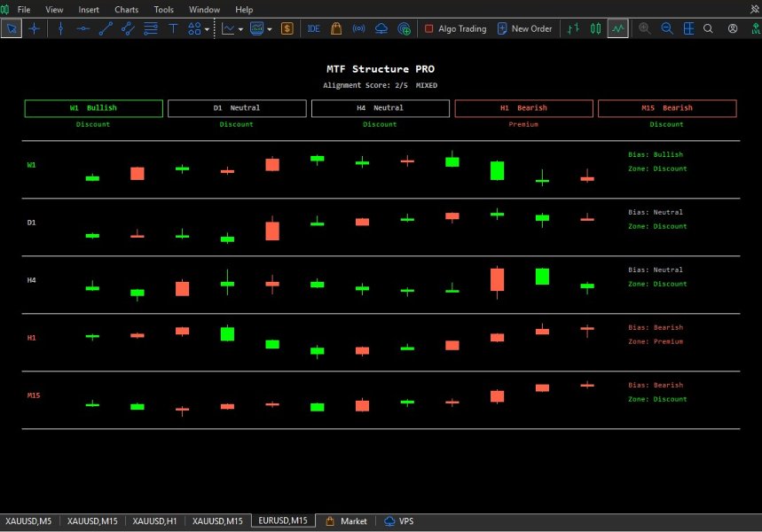Viewport: 762px width, 532px height.
Task: Click the application icon beside File
Action: (4, 9)
